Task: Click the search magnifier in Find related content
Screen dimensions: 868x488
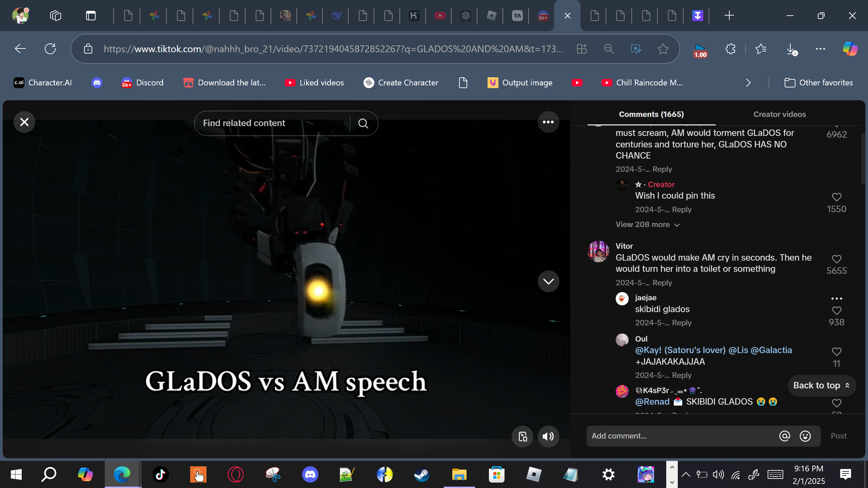Action: coord(363,123)
